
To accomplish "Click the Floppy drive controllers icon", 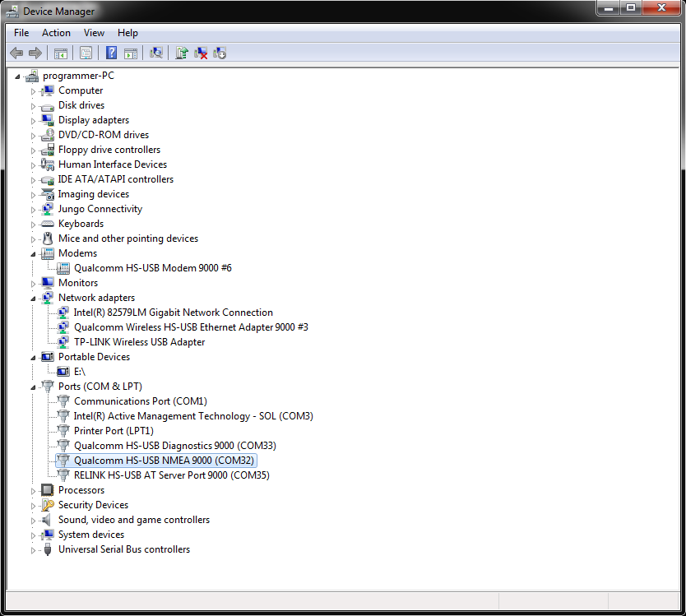I will tap(47, 150).
